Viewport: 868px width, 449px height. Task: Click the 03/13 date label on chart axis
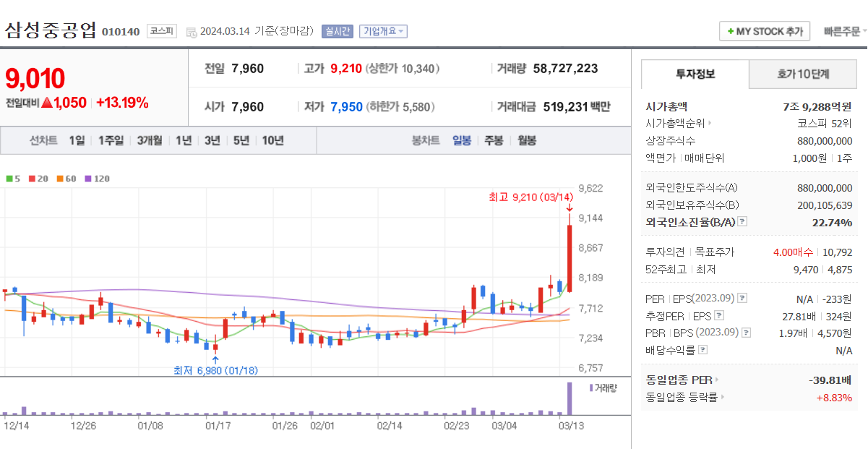572,425
